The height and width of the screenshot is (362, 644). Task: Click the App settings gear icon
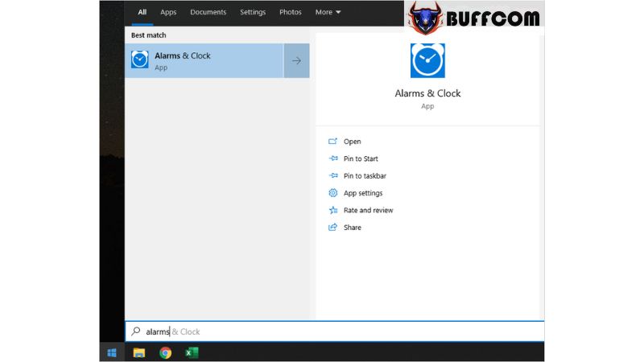pyautogui.click(x=333, y=193)
